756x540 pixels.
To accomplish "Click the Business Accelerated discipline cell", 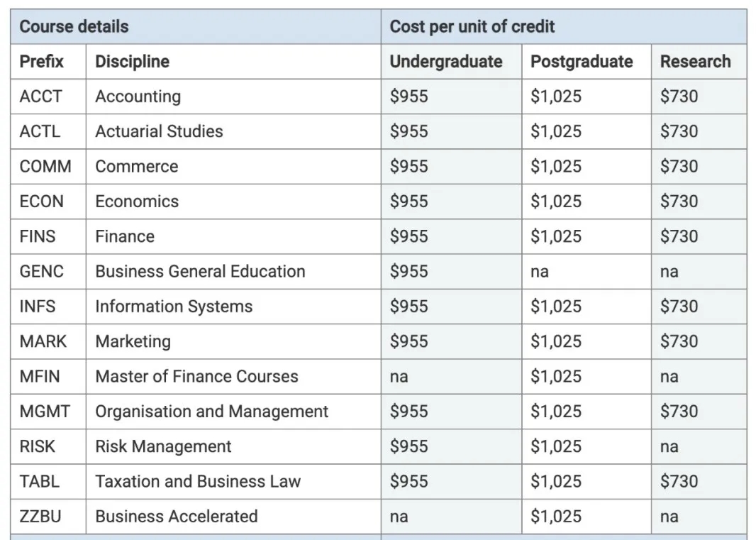I will click(233, 517).
